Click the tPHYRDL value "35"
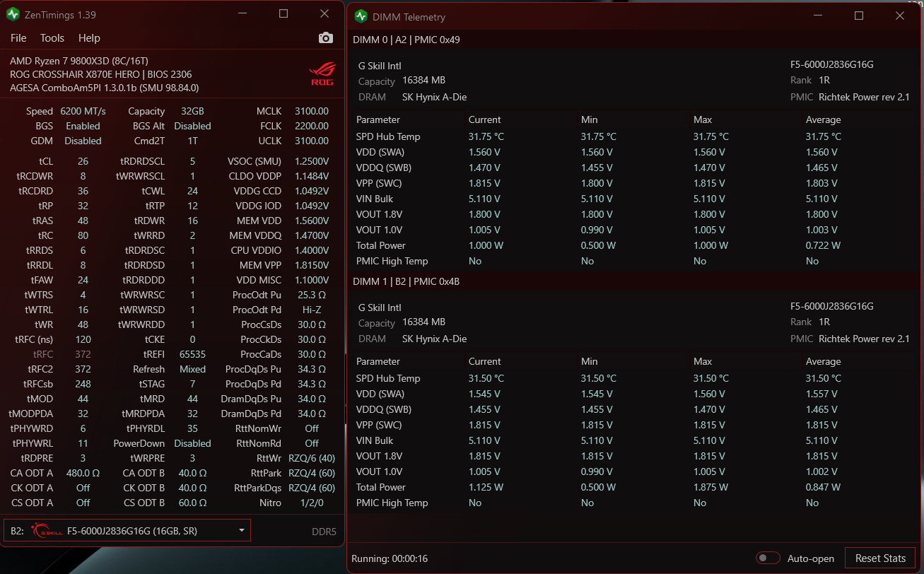924x574 pixels. pos(192,428)
